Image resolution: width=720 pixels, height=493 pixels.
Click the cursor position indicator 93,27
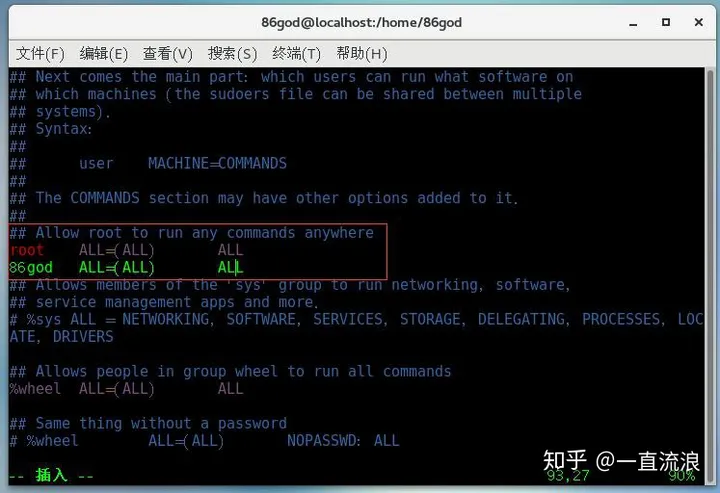click(568, 476)
